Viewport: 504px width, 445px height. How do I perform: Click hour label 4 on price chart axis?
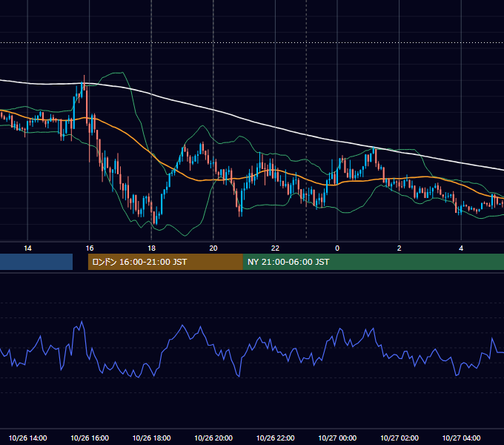point(461,248)
